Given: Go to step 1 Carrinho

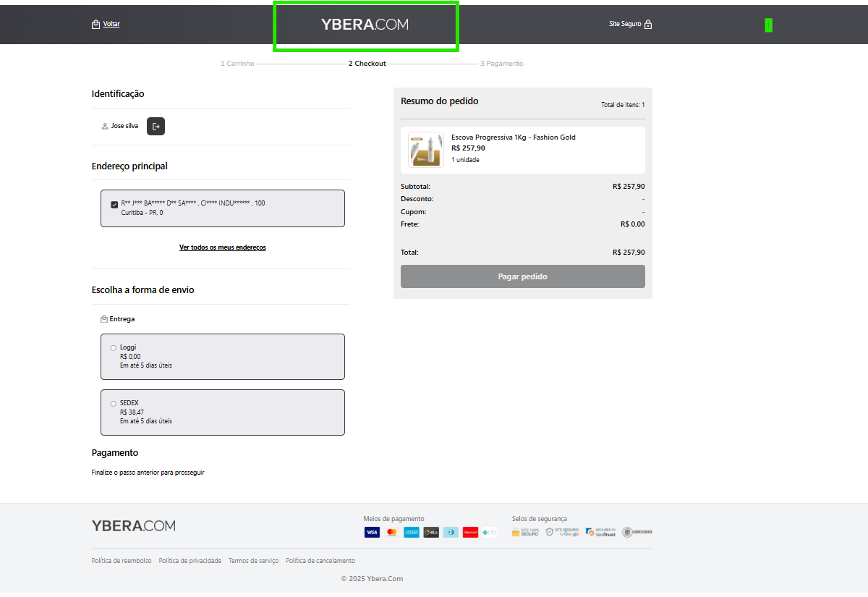Looking at the screenshot, I should click(x=237, y=64).
